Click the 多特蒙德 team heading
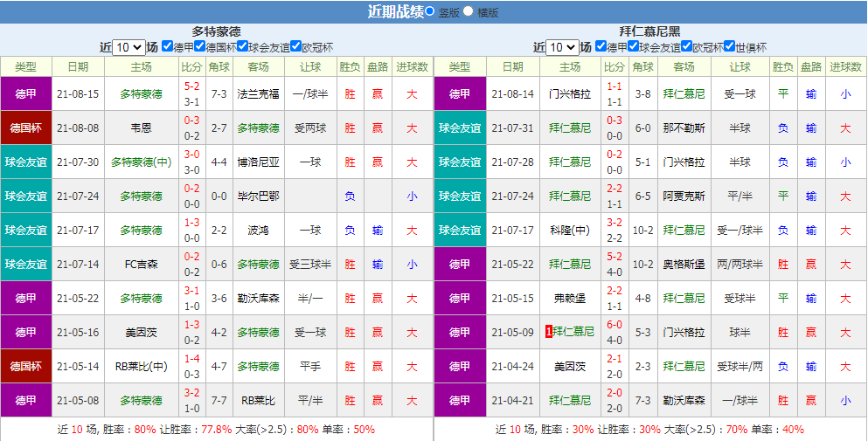Viewport: 868px width, 441px height. 217,31
